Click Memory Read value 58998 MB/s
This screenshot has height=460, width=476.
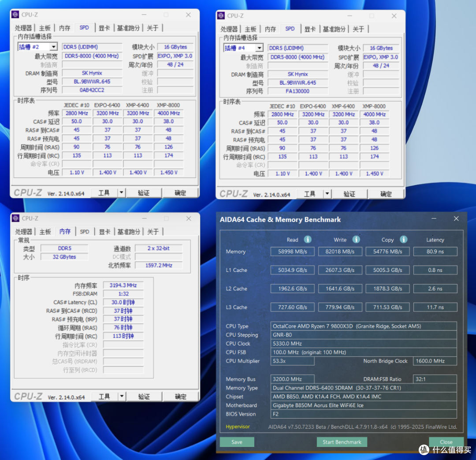[292, 251]
